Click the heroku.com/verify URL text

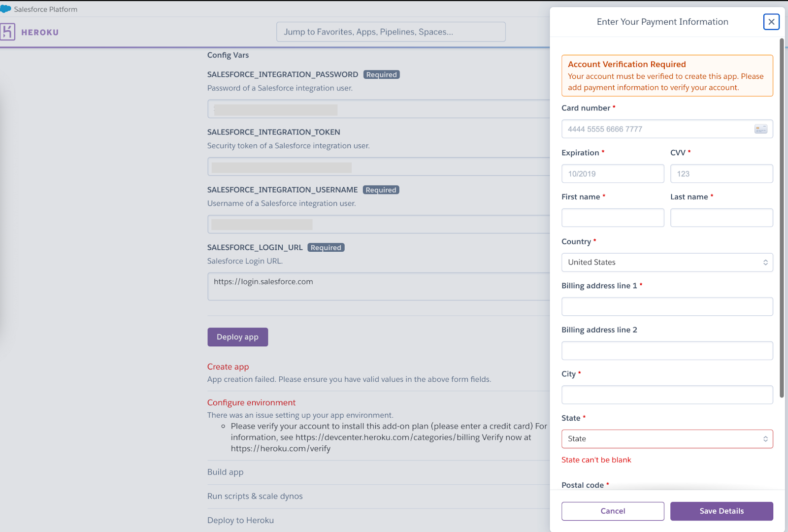(281, 449)
